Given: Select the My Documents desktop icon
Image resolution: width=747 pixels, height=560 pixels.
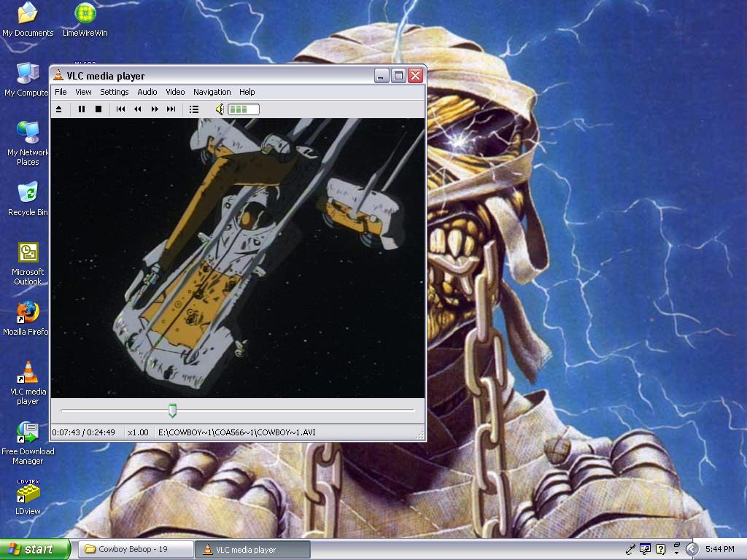Looking at the screenshot, I should click(28, 20).
